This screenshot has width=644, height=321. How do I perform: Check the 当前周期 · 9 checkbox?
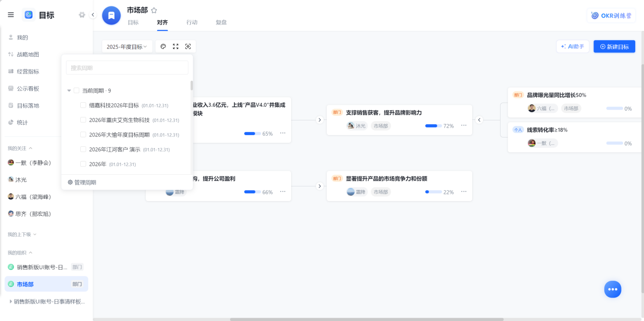[x=76, y=91]
